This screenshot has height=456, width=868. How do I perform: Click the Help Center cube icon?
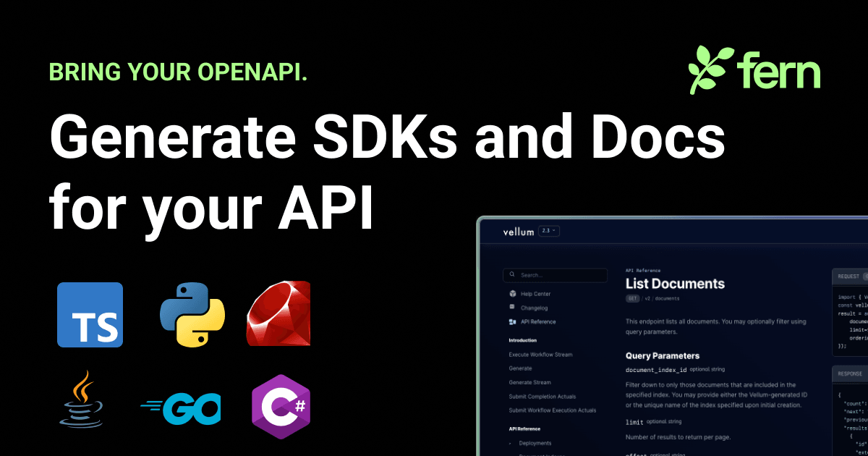pos(513,294)
